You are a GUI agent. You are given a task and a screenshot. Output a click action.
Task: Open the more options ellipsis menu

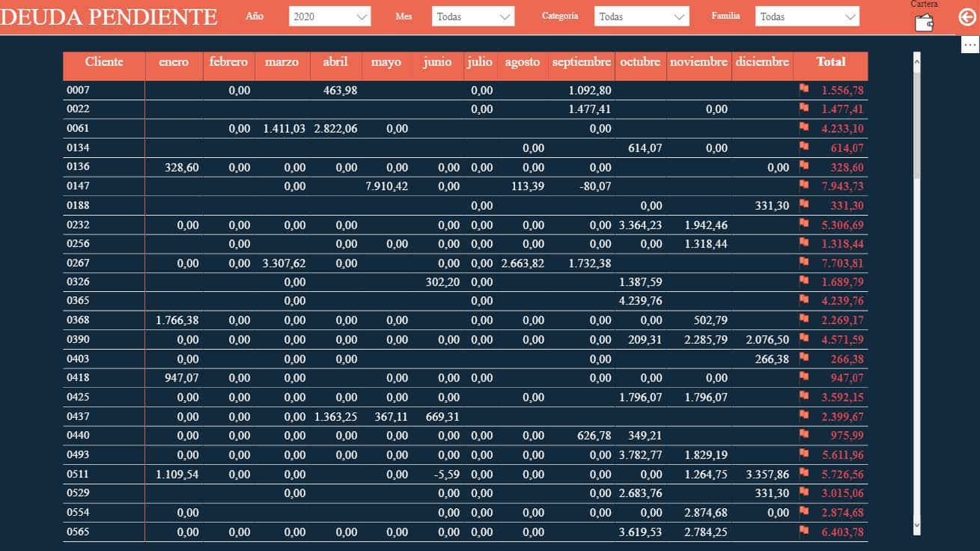tap(970, 46)
